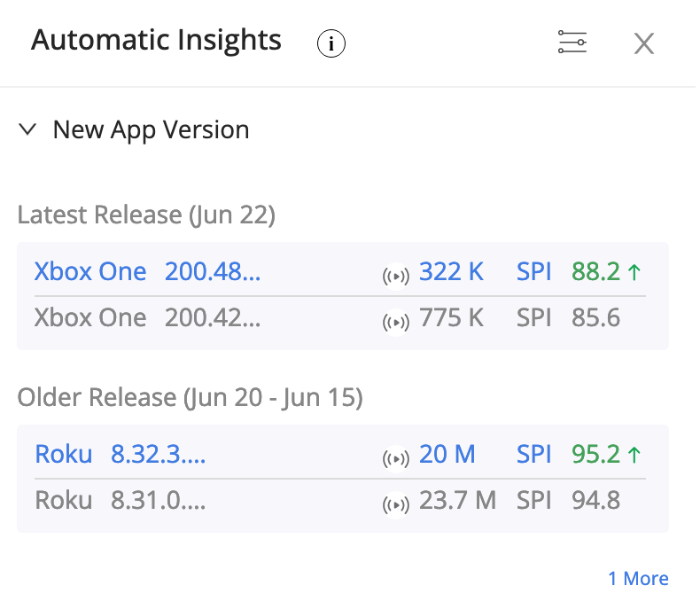The width and height of the screenshot is (700, 609).
Task: Click the Older Release (Jun 20 - Jun 15) heading
Action: click(190, 398)
